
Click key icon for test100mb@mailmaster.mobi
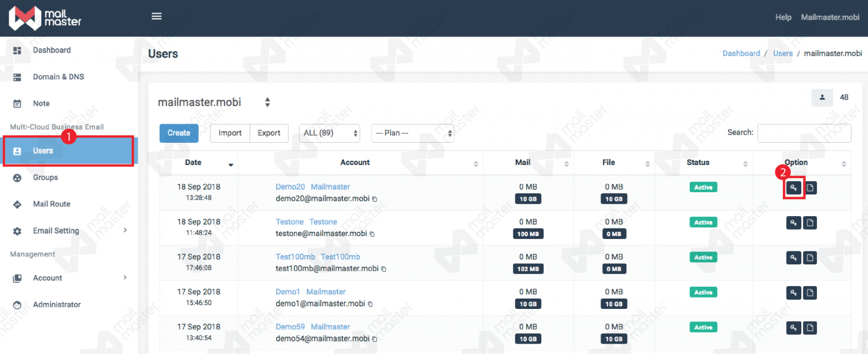[x=794, y=258]
